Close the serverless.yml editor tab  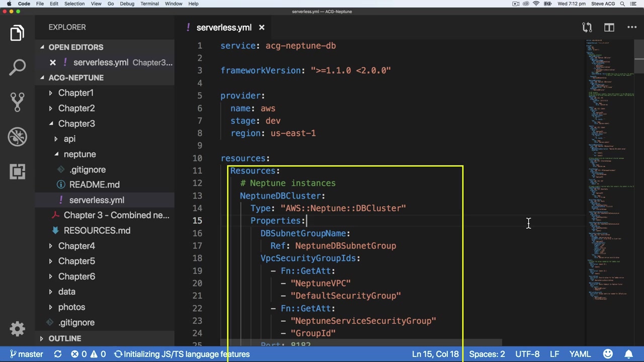[x=262, y=28]
